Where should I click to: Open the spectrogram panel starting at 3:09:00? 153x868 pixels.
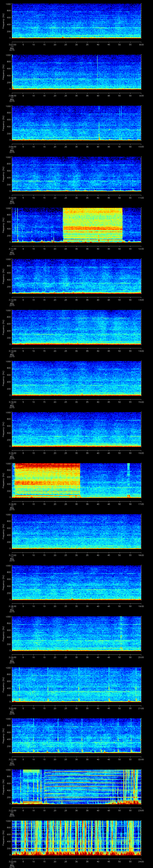click(x=77, y=123)
